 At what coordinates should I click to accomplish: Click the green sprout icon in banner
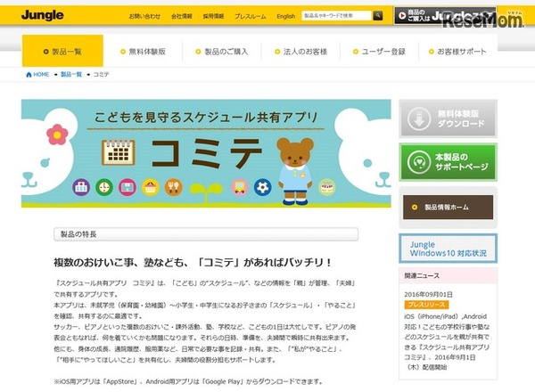click(206, 192)
